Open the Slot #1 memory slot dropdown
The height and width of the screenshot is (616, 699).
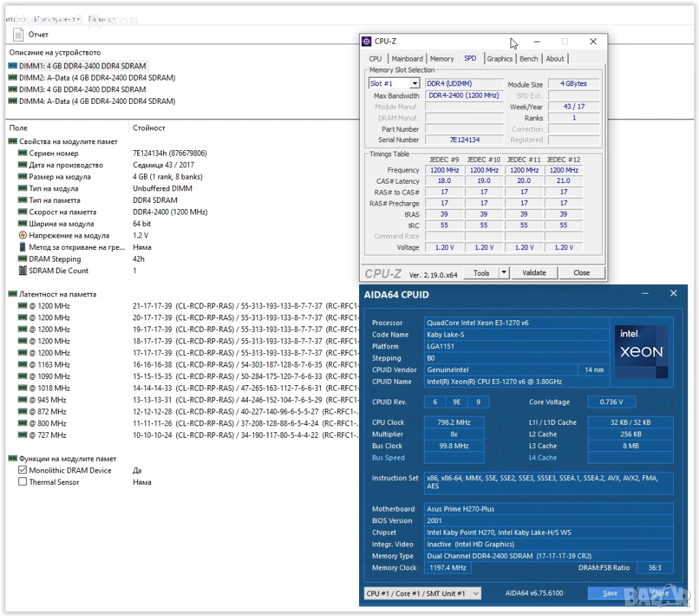pyautogui.click(x=414, y=83)
